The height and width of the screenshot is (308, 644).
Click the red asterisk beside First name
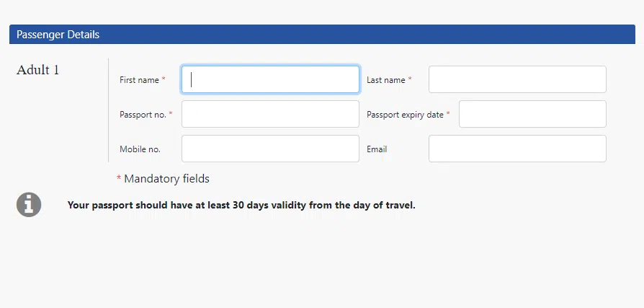[x=164, y=79]
